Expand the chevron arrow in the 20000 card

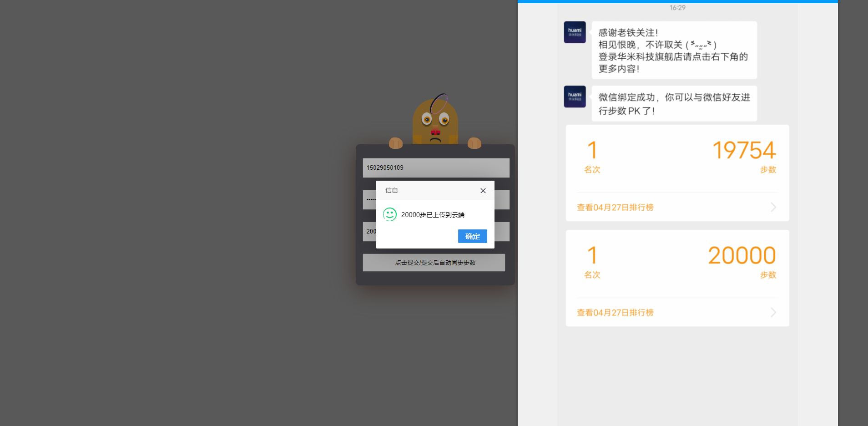773,313
